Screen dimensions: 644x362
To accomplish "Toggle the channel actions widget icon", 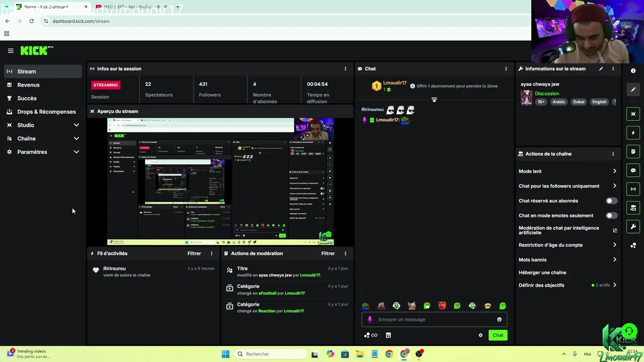I will click(633, 208).
